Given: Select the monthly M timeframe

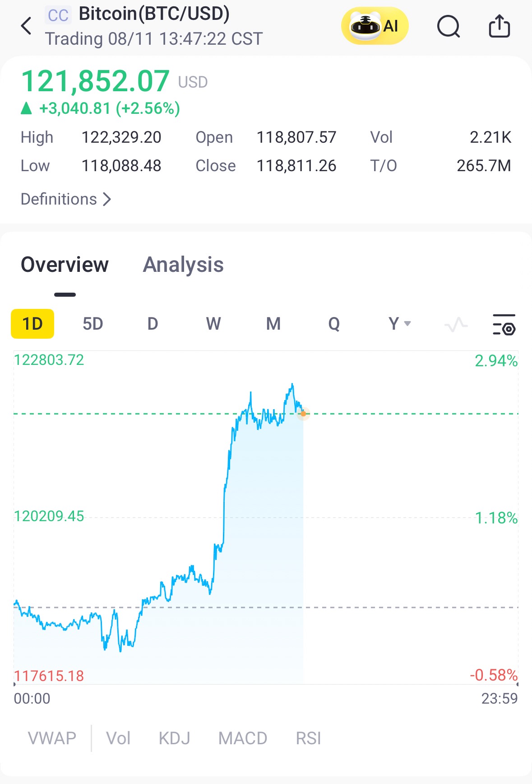Looking at the screenshot, I should 273,324.
